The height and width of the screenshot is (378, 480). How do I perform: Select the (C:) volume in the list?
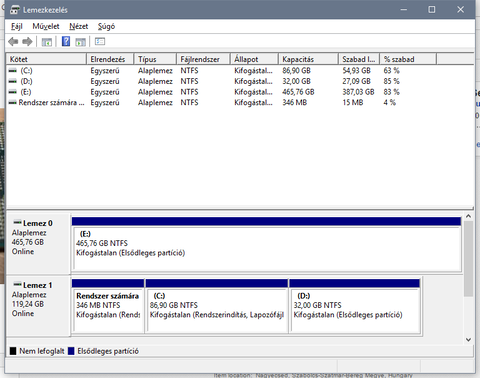pos(26,71)
